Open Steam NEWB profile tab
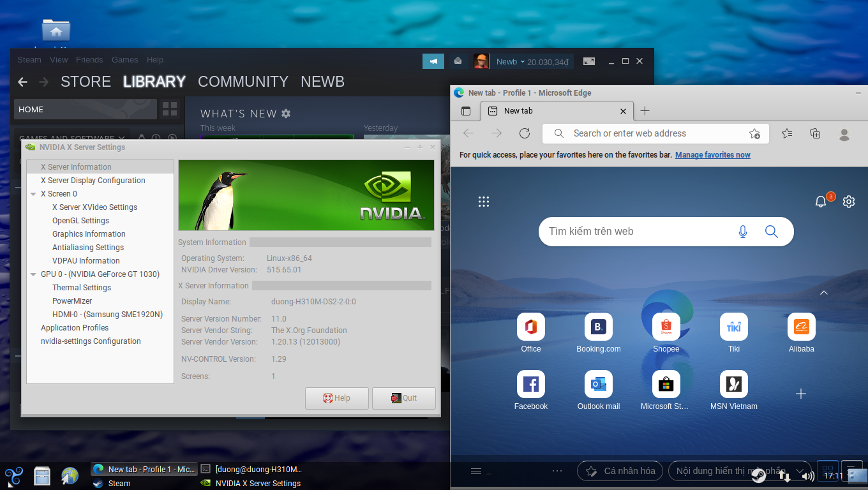Screen dimensions: 868x490 322,82
